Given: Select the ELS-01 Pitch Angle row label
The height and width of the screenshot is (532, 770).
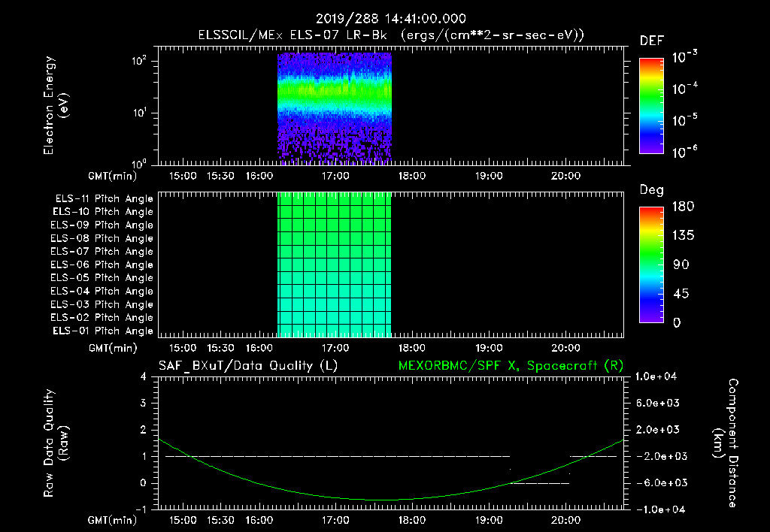Looking at the screenshot, I should (103, 331).
